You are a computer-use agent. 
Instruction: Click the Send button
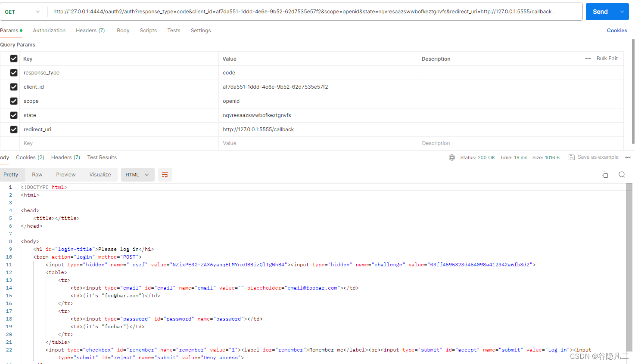[x=601, y=12]
